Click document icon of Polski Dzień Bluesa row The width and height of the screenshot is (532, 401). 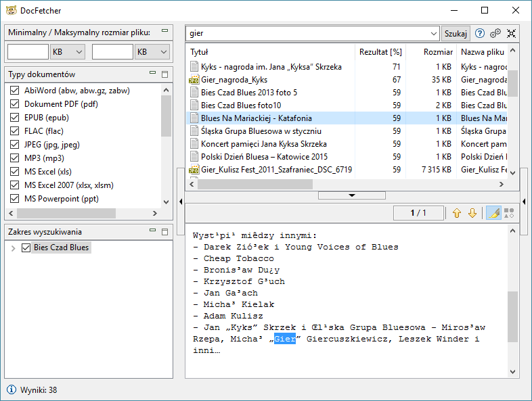click(x=194, y=157)
